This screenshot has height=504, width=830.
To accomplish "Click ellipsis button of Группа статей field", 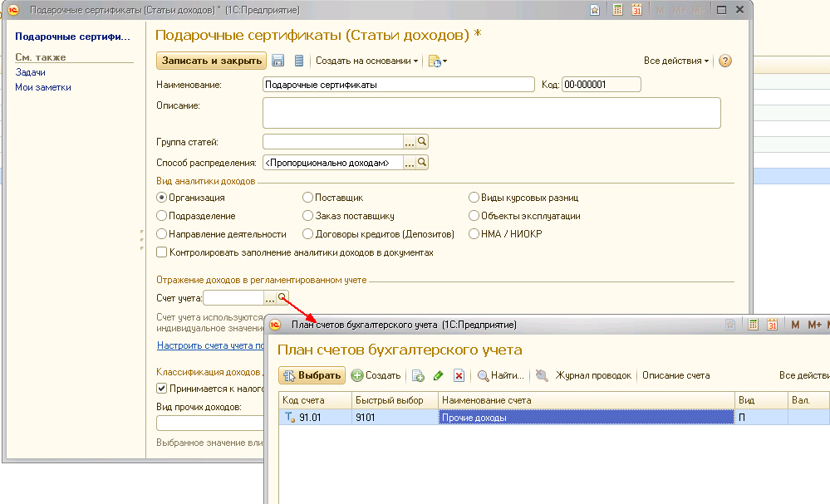I will (409, 142).
